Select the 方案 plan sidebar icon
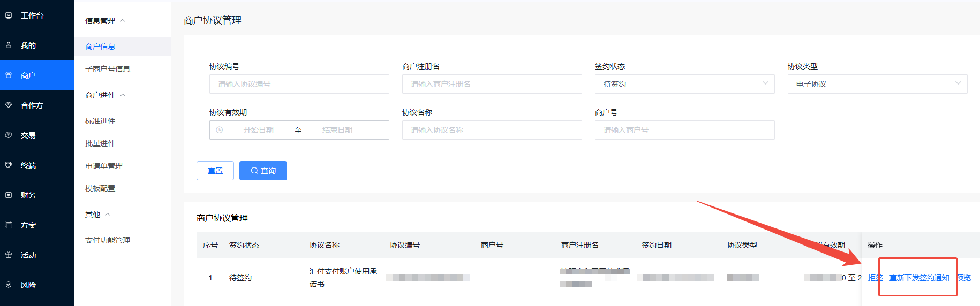Screen dimensions: 980x306 point(9,225)
